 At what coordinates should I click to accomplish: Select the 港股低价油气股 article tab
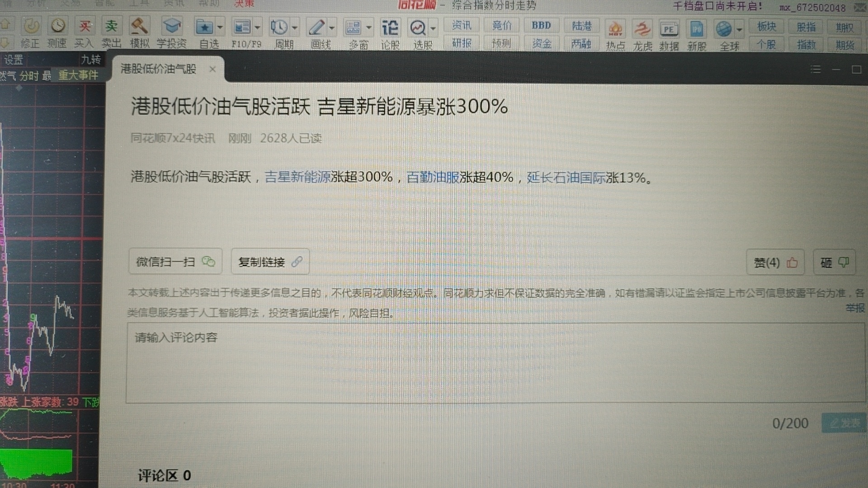pyautogui.click(x=159, y=69)
